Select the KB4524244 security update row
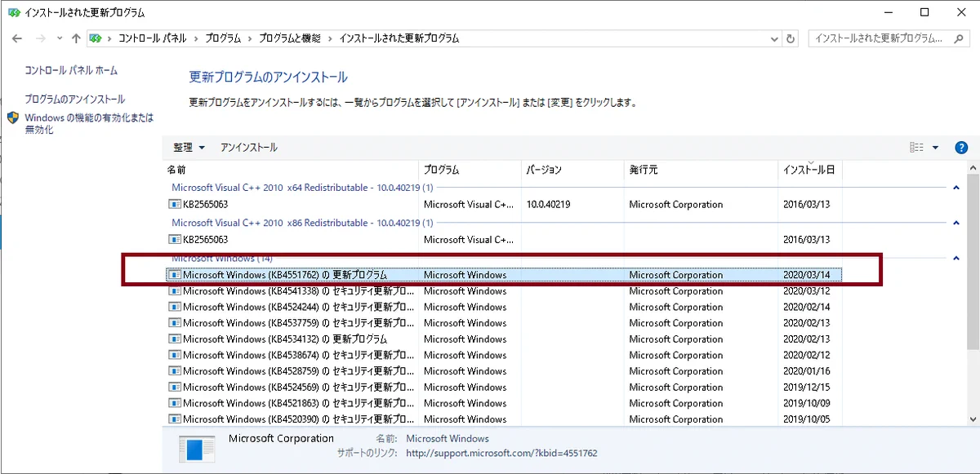The width and height of the screenshot is (980, 474). (x=504, y=308)
